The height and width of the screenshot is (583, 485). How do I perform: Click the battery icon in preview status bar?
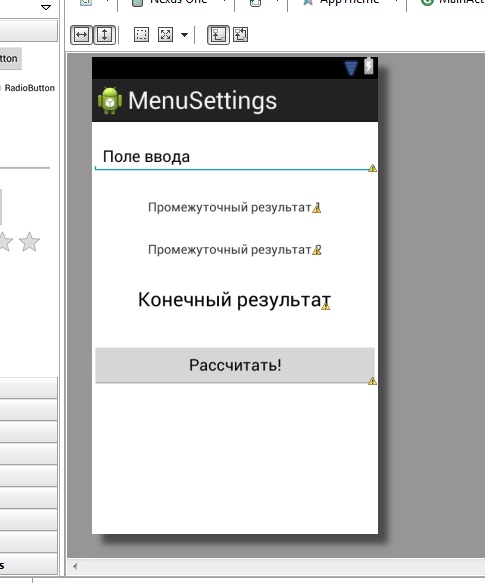(368, 66)
